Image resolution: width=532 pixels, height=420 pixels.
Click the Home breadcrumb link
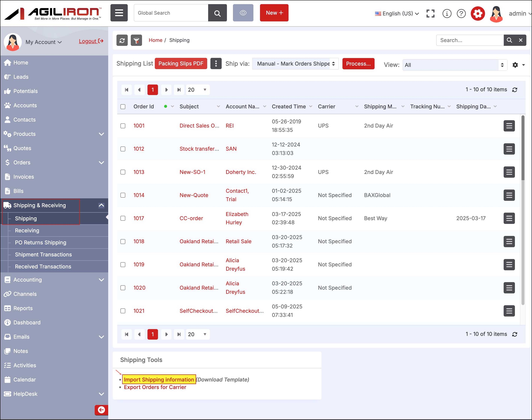(x=155, y=40)
